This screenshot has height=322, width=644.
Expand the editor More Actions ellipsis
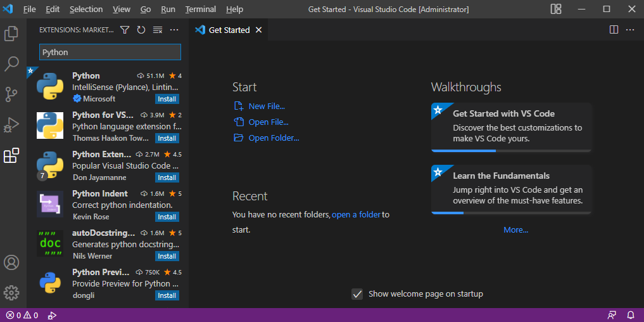(x=630, y=30)
